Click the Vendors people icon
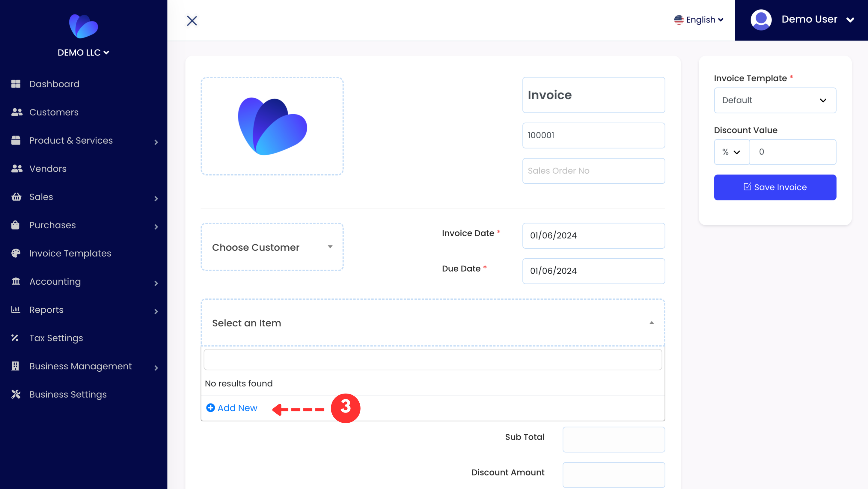Image resolution: width=868 pixels, height=489 pixels. pos(16,169)
